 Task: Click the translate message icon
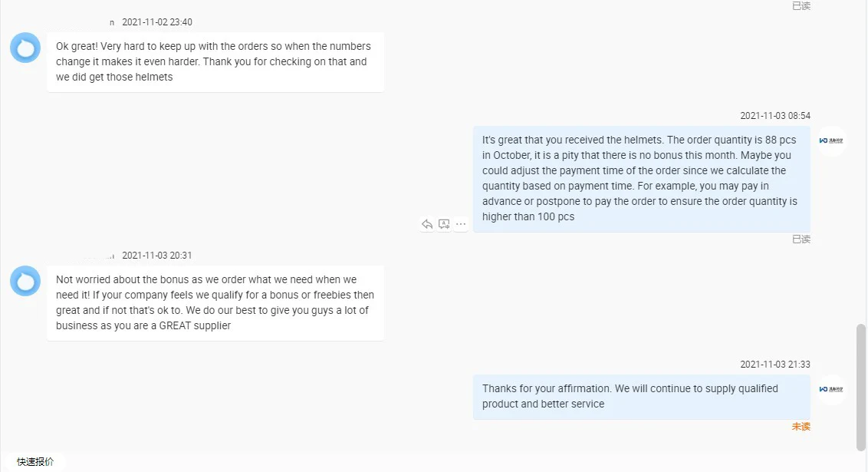(x=444, y=224)
